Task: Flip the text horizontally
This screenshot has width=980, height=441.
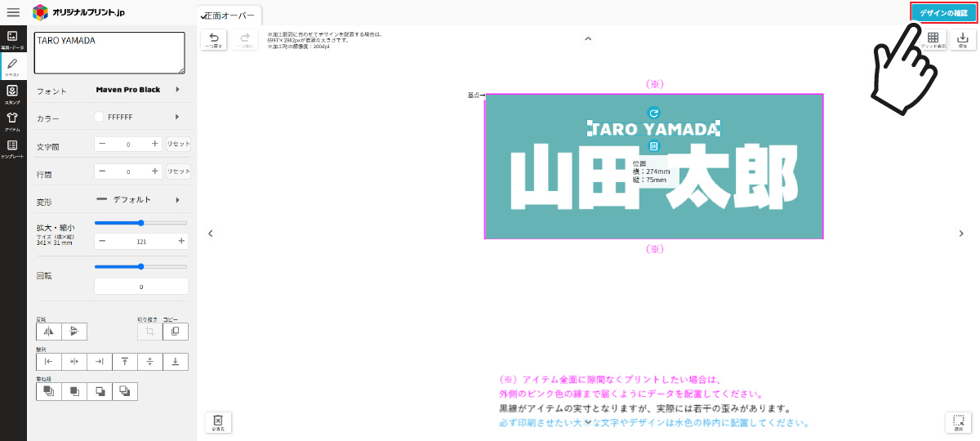Action: tap(48, 332)
